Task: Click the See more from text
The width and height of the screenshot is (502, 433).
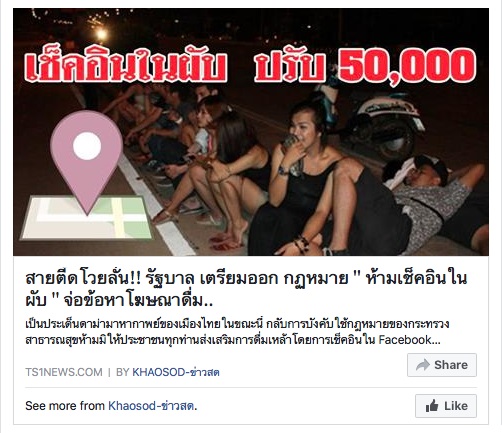Action: pos(65,406)
